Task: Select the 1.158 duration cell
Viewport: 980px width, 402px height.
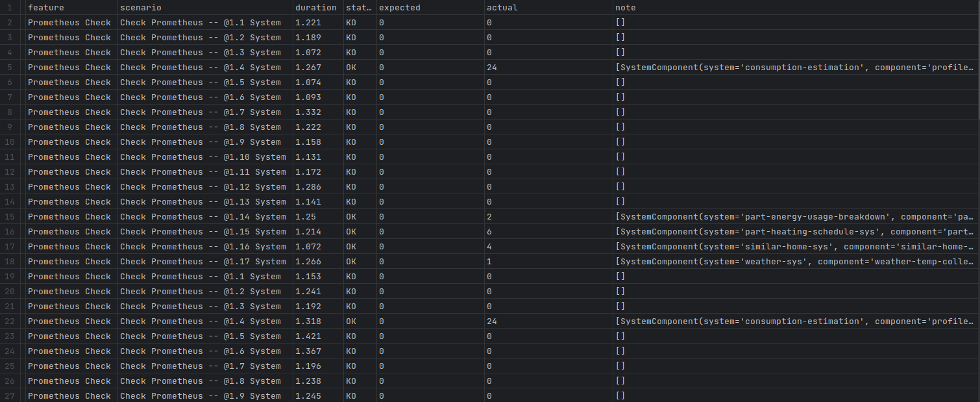Action: (x=308, y=142)
